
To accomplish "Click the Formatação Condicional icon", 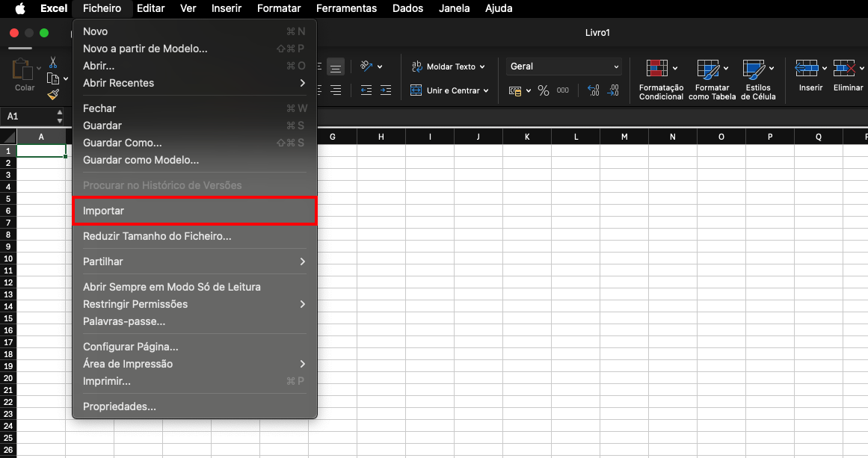I will (657, 69).
